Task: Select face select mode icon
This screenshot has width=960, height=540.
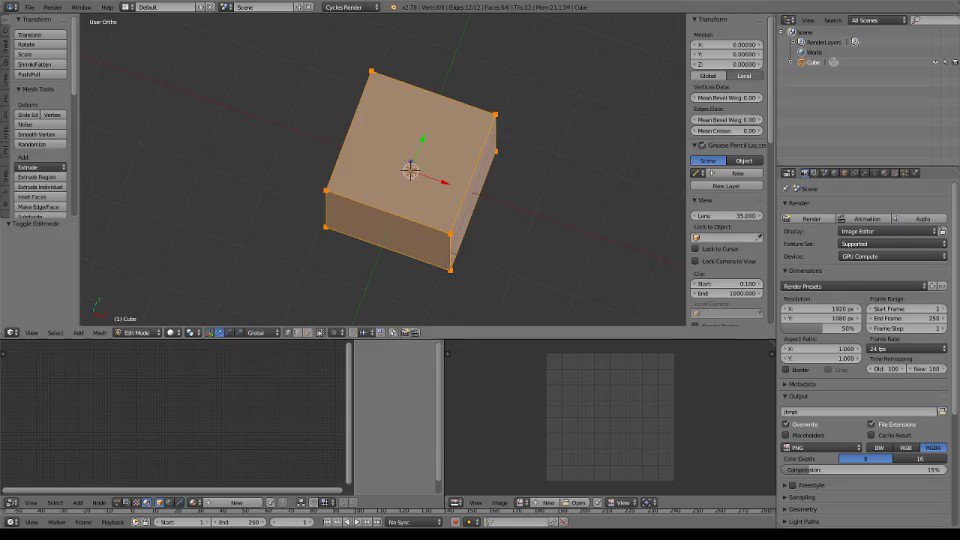Action: (307, 332)
